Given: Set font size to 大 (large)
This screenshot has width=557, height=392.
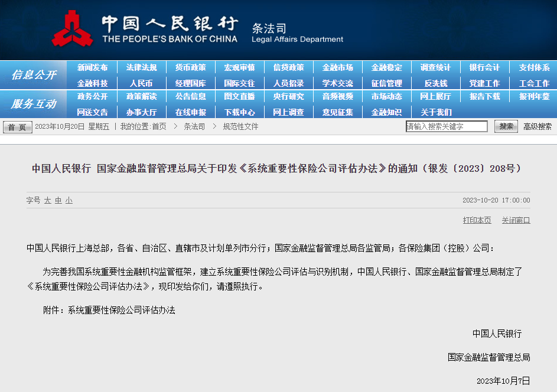Looking at the screenshot, I should coord(48,201).
